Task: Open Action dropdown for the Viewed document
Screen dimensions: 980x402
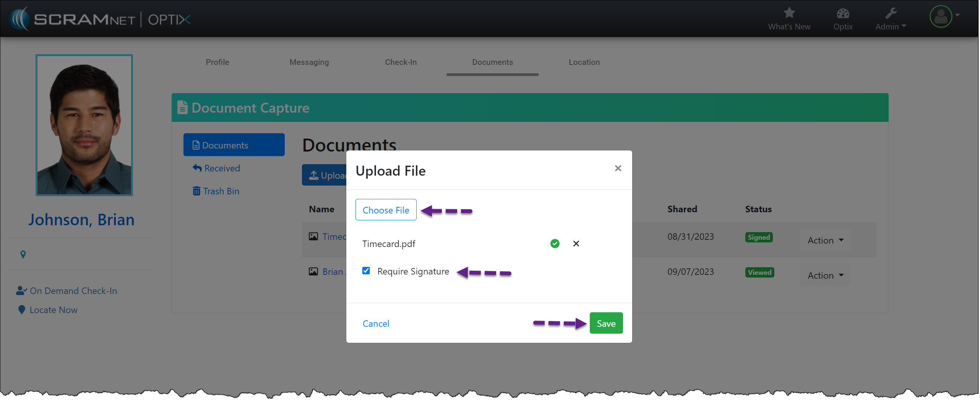Action: 825,276
